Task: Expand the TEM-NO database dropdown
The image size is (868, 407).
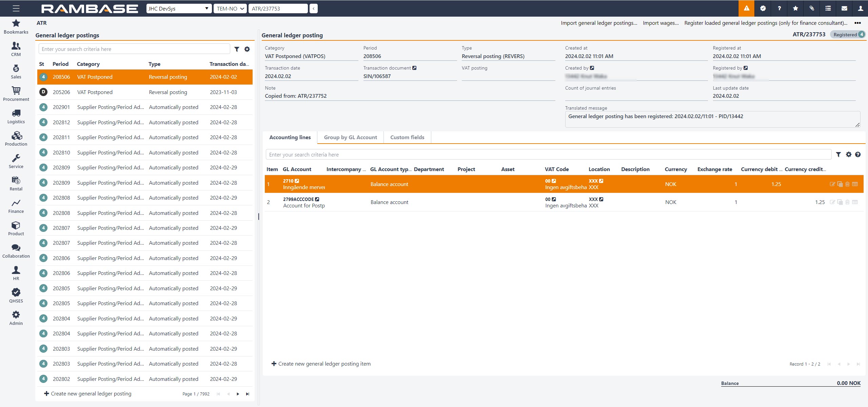Action: coord(230,8)
